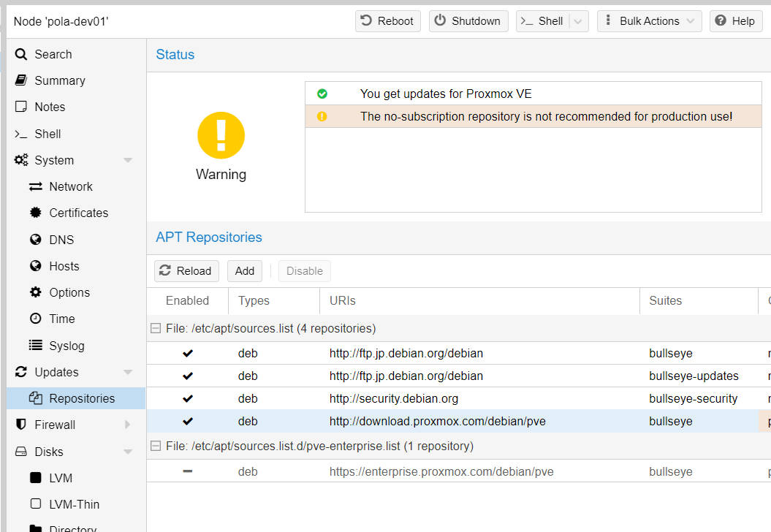Click the Add repository button
Viewport: 771px width, 532px height.
click(245, 271)
